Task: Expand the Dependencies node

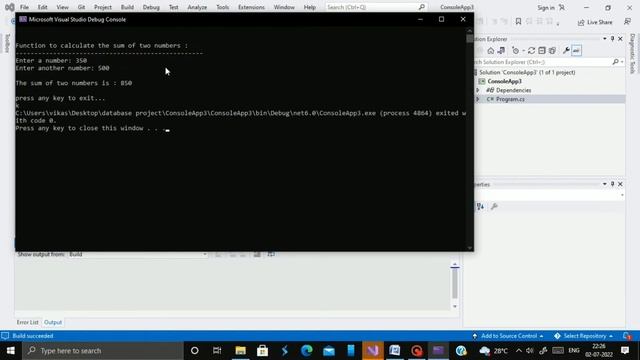Action: pyautogui.click(x=478, y=90)
